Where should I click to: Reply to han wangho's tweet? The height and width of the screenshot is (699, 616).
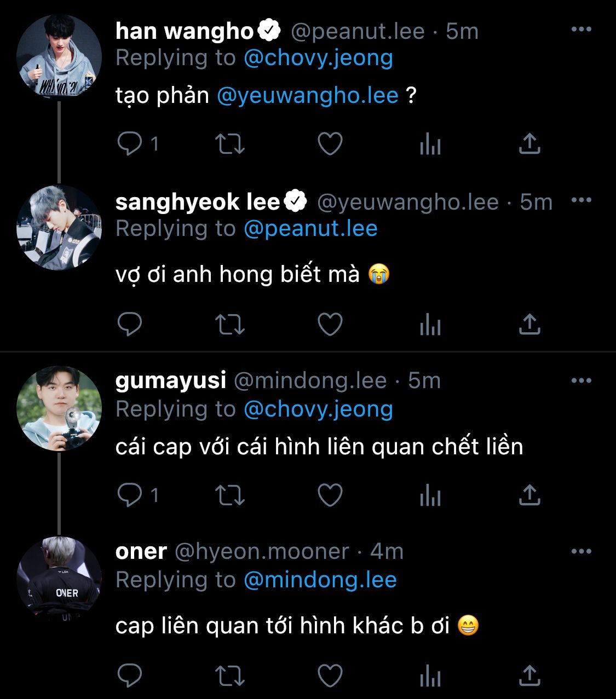[130, 144]
